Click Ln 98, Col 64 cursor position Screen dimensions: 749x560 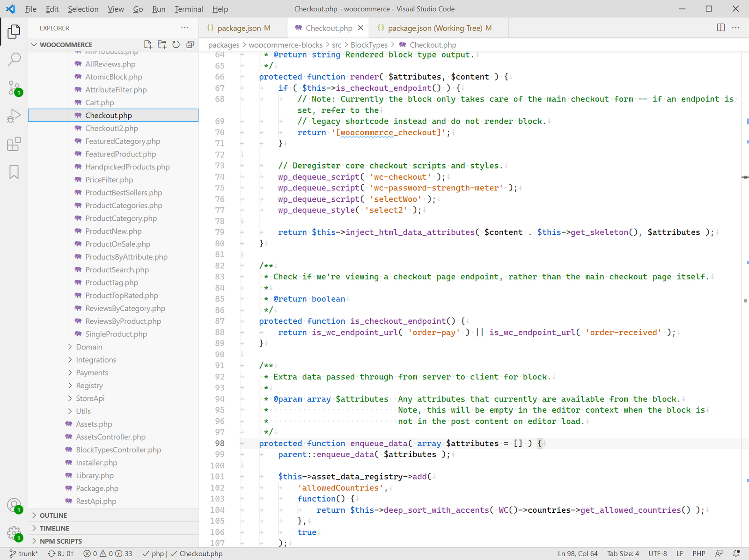coord(578,553)
